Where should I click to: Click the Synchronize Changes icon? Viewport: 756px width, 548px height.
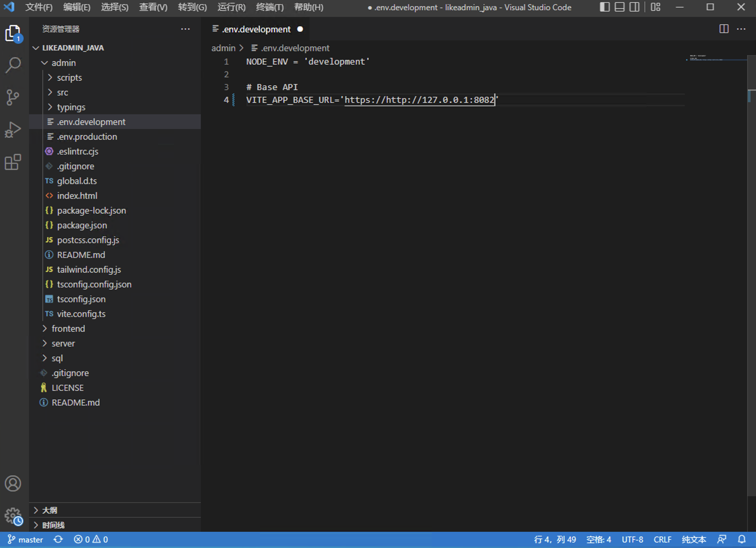[x=58, y=540]
